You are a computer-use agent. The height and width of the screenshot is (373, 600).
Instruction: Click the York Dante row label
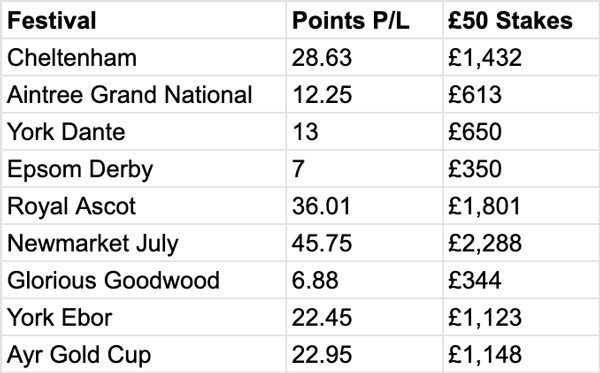click(144, 132)
